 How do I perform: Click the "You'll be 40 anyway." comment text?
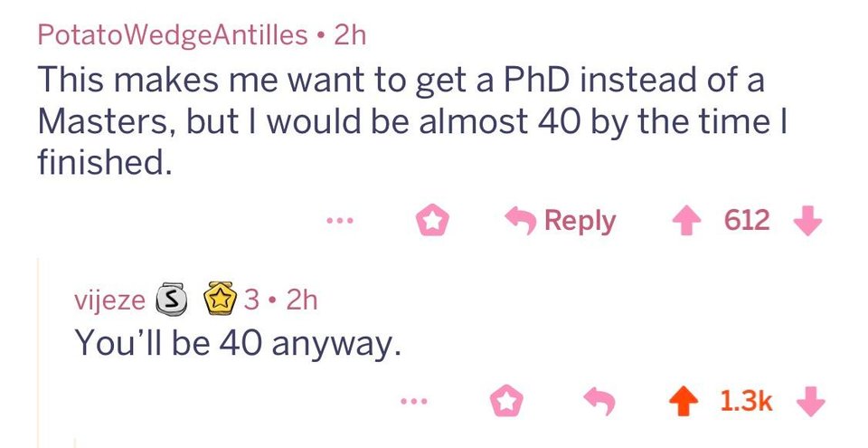coord(237,341)
